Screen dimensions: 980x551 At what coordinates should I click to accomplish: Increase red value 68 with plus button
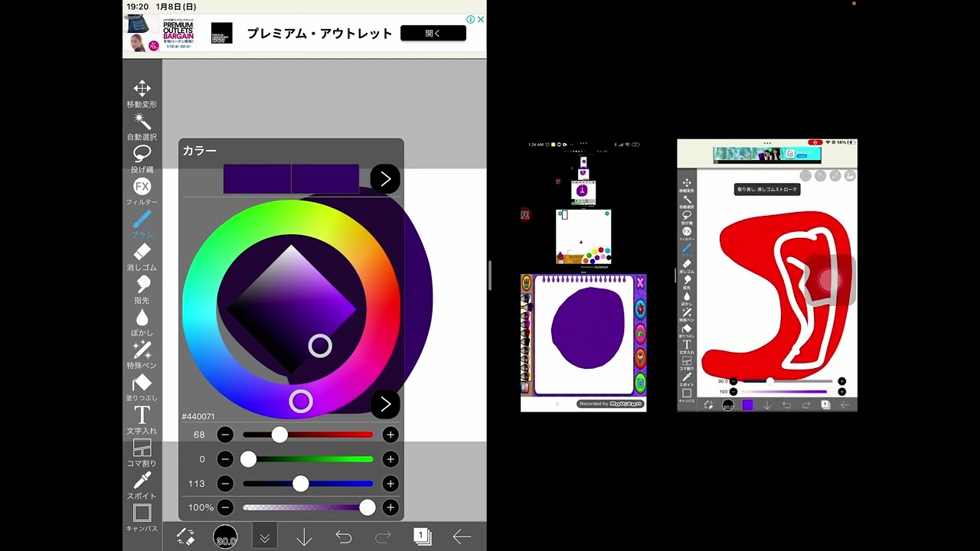(390, 435)
